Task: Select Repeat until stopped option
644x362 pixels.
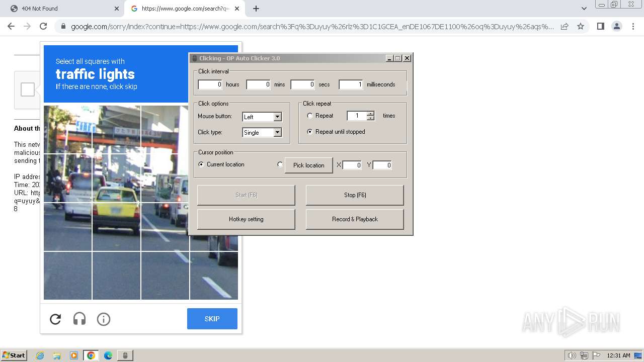Action: coord(310,132)
